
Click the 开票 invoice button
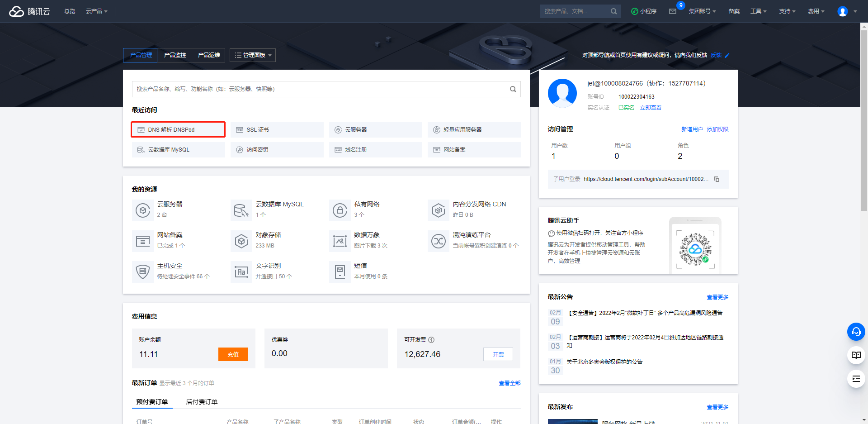coord(498,354)
